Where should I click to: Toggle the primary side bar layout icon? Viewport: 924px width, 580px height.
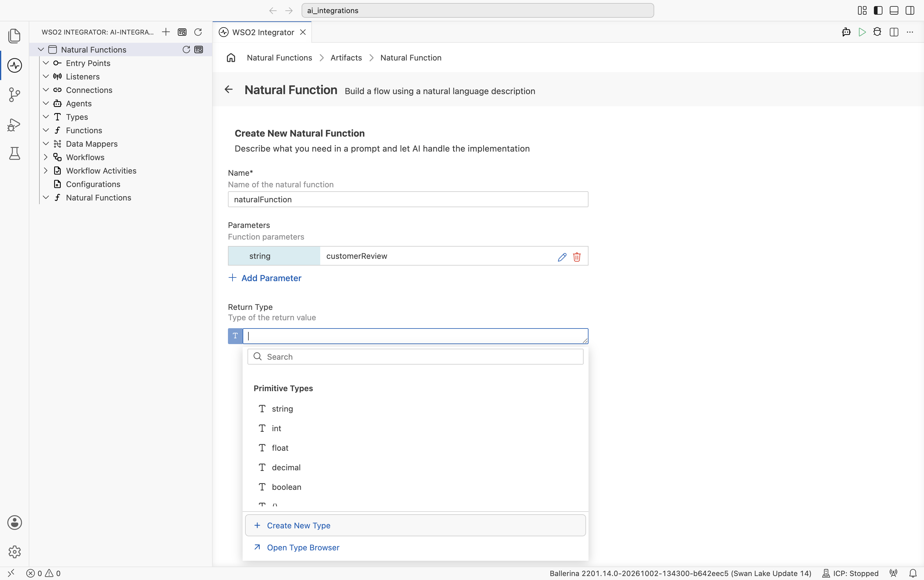[878, 10]
